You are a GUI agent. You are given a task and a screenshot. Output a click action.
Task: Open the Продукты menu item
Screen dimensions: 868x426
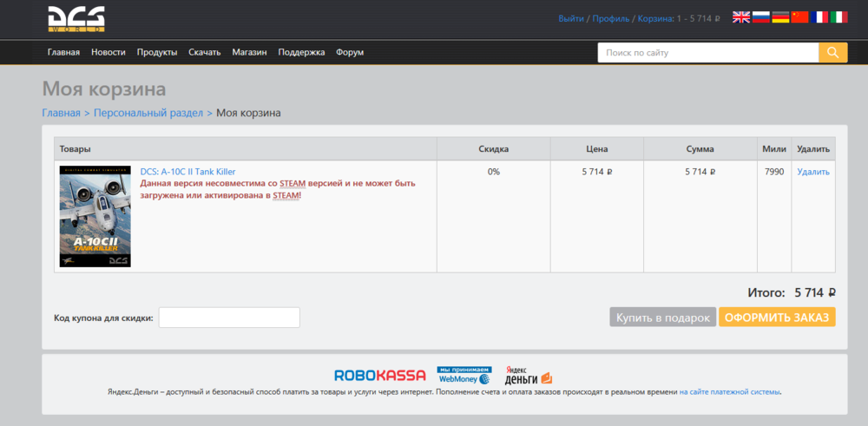157,53
